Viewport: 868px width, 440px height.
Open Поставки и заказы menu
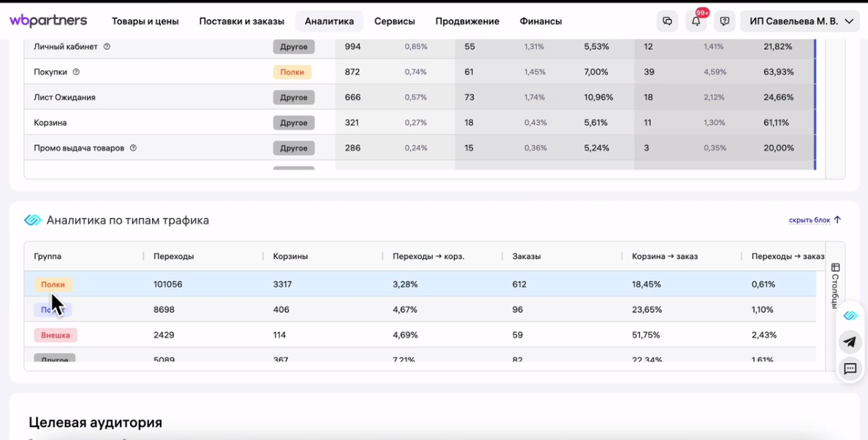(241, 22)
